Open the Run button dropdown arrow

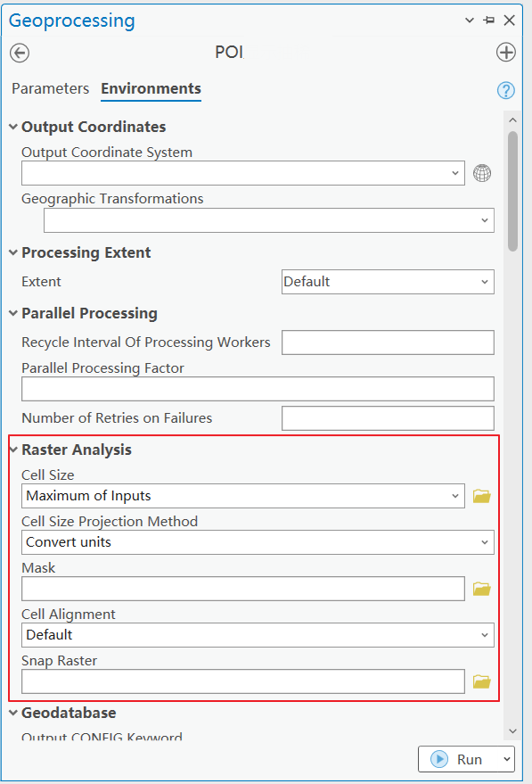pos(506,759)
